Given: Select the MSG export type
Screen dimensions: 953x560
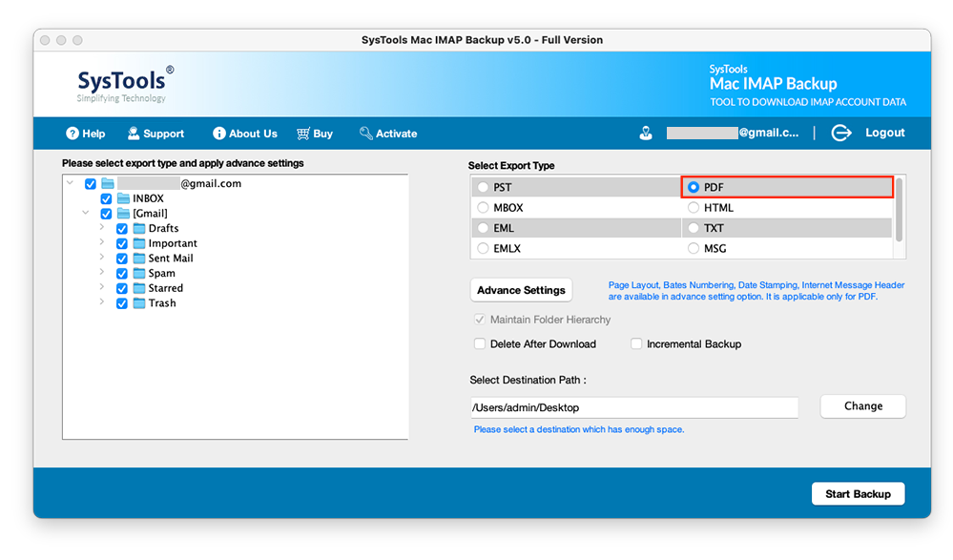Looking at the screenshot, I should pyautogui.click(x=694, y=248).
